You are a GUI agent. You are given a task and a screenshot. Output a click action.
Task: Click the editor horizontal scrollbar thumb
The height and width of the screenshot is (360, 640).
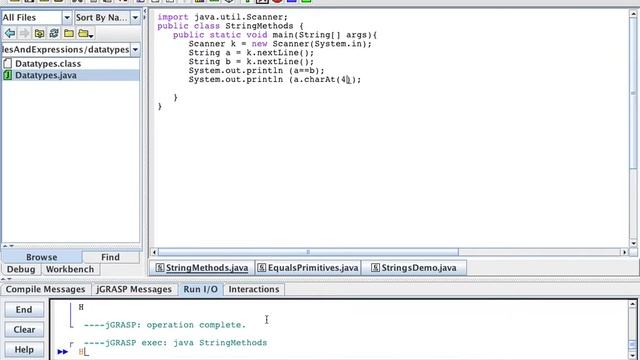point(308,252)
